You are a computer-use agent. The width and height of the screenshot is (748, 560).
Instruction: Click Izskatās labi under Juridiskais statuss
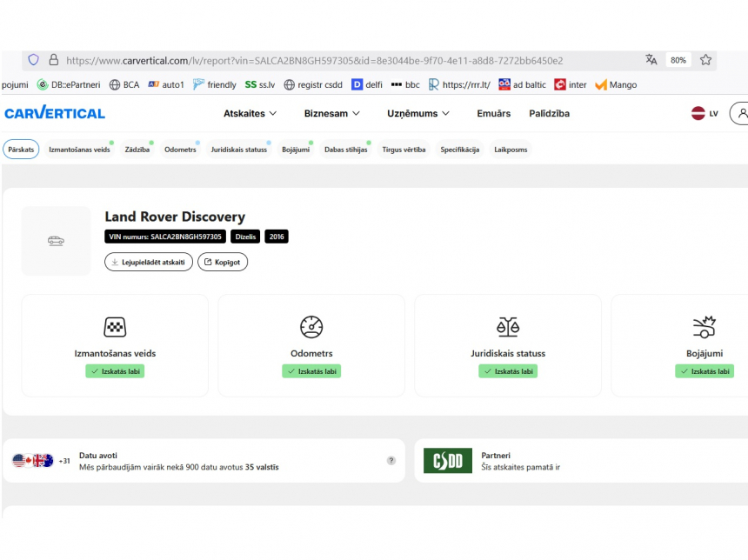[508, 371]
